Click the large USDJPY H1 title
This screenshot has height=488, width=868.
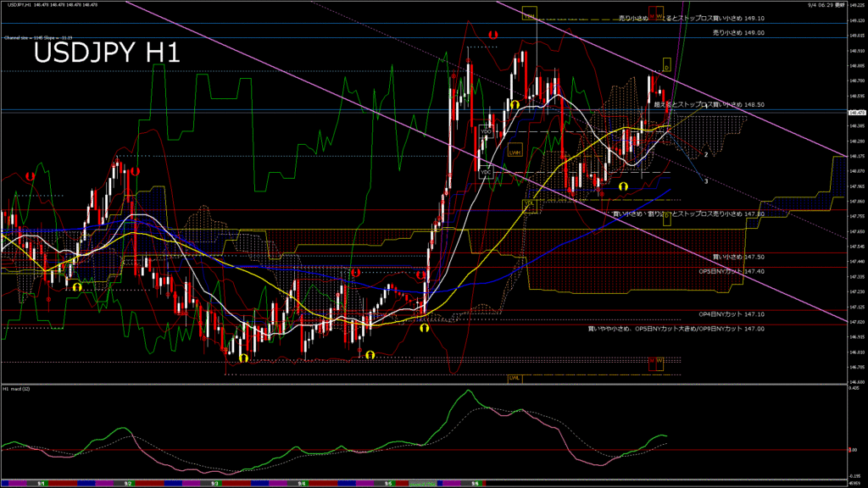click(106, 53)
